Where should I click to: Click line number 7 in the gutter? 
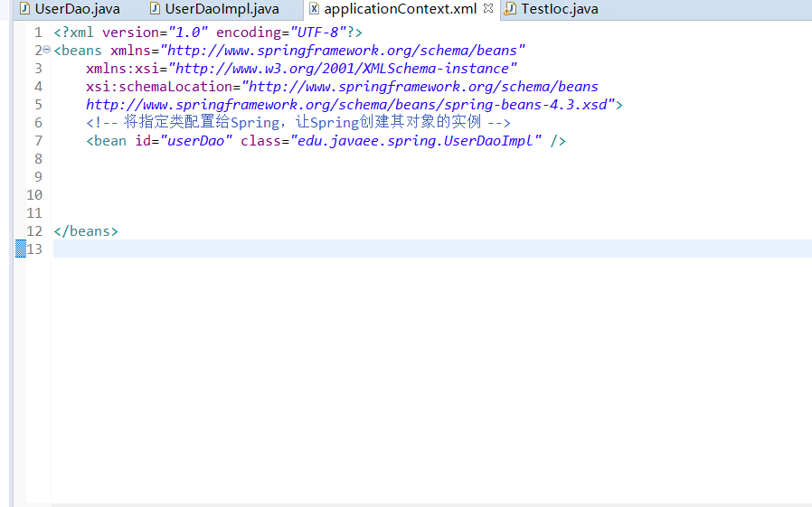tap(38, 141)
